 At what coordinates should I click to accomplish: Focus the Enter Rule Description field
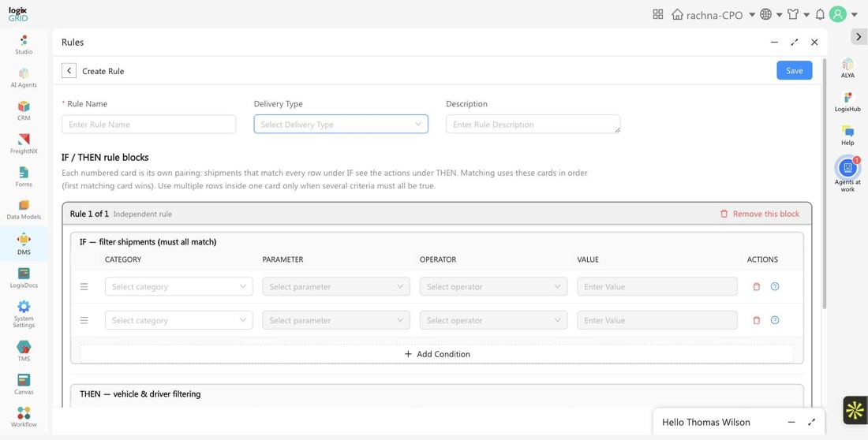[533, 124]
